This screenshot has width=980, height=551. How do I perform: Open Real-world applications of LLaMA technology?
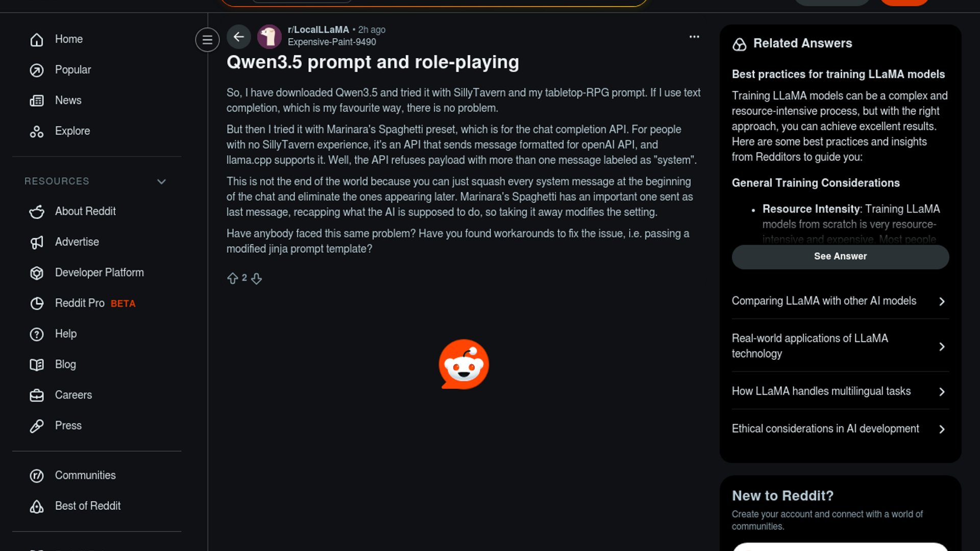840,346
